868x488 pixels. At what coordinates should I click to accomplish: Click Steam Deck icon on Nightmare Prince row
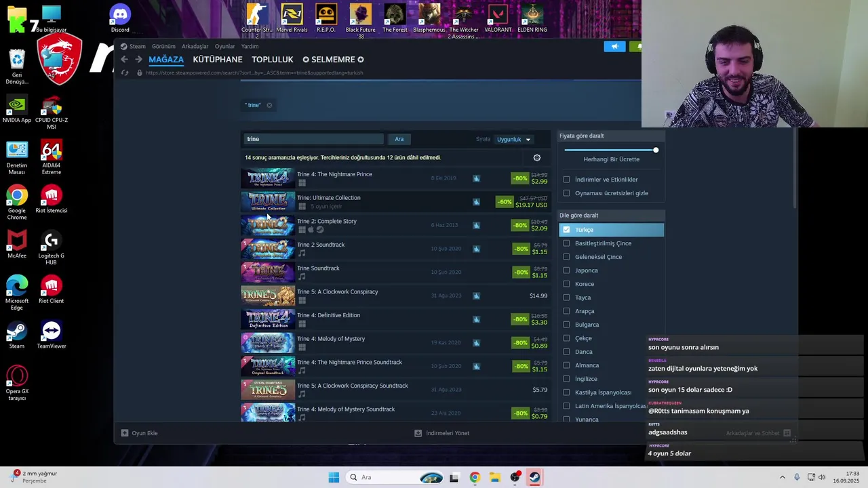coord(476,178)
